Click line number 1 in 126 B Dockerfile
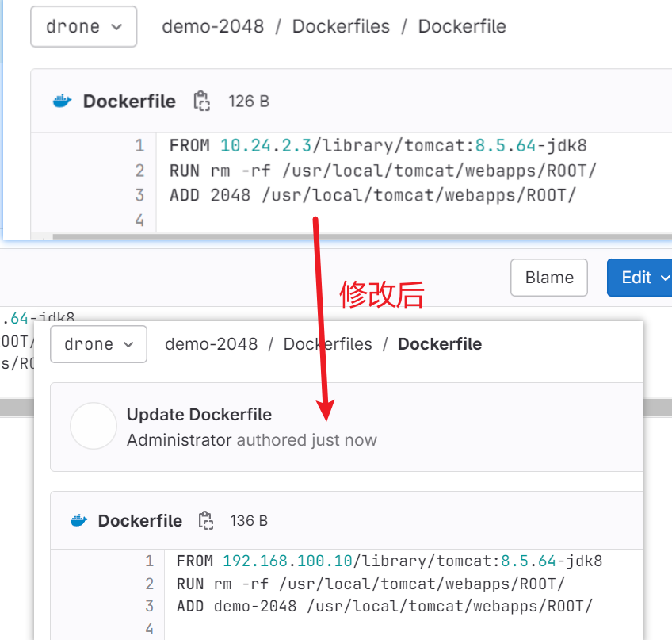 click(139, 145)
